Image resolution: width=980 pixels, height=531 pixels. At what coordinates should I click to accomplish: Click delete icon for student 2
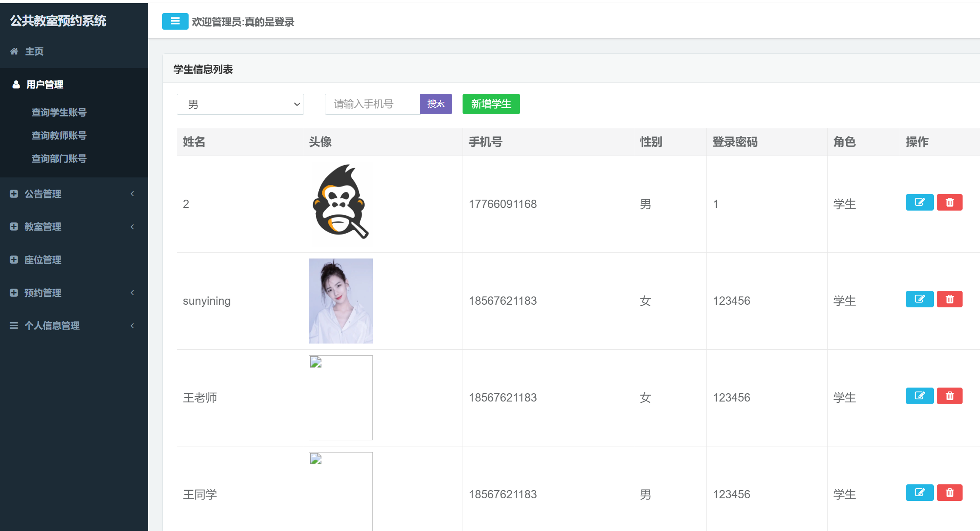tap(950, 202)
